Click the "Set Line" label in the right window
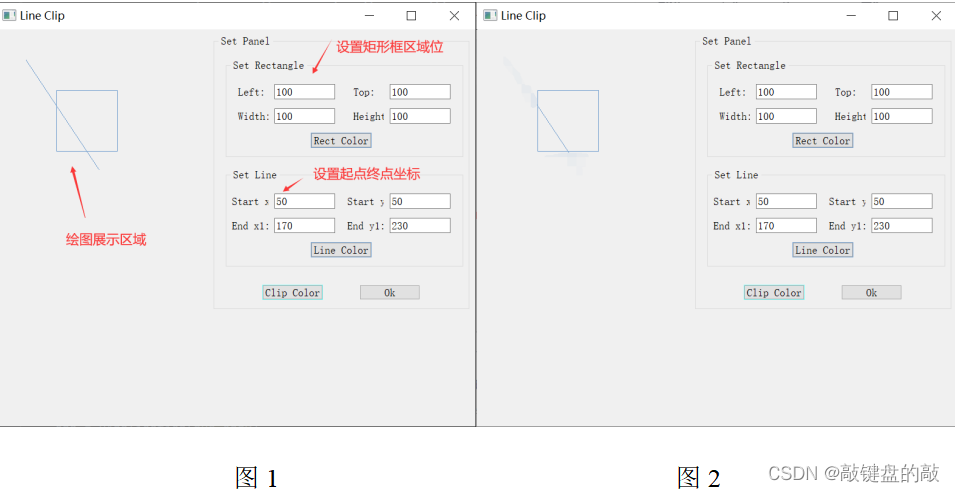Viewport: 955px width, 492px height. click(x=736, y=175)
